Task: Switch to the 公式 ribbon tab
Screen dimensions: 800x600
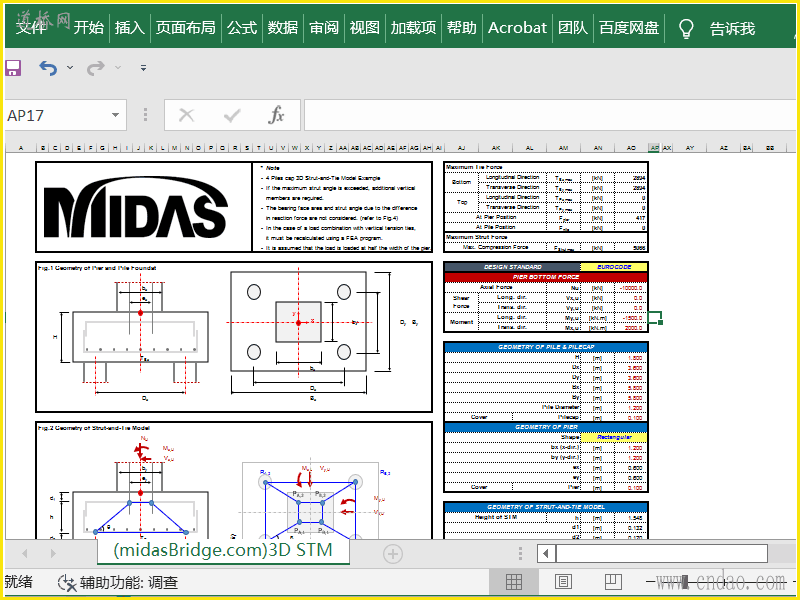Action: [x=242, y=28]
